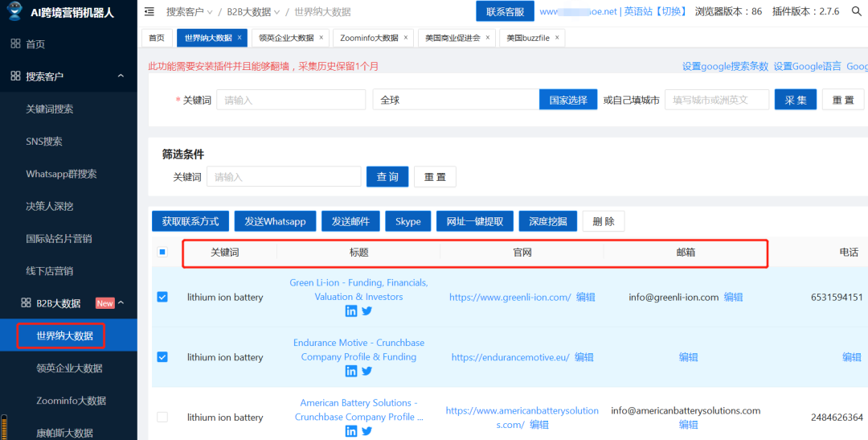This screenshot has height=440, width=868.
Task: Click the 搜索客户 grid icon in the sidebar
Action: pyautogui.click(x=15, y=76)
